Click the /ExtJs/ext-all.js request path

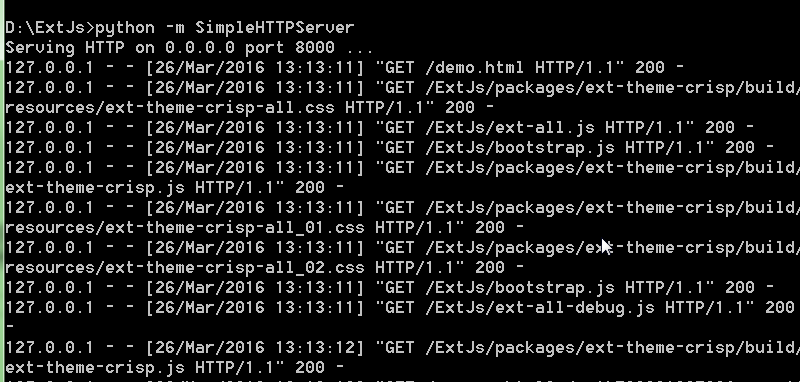click(x=510, y=128)
